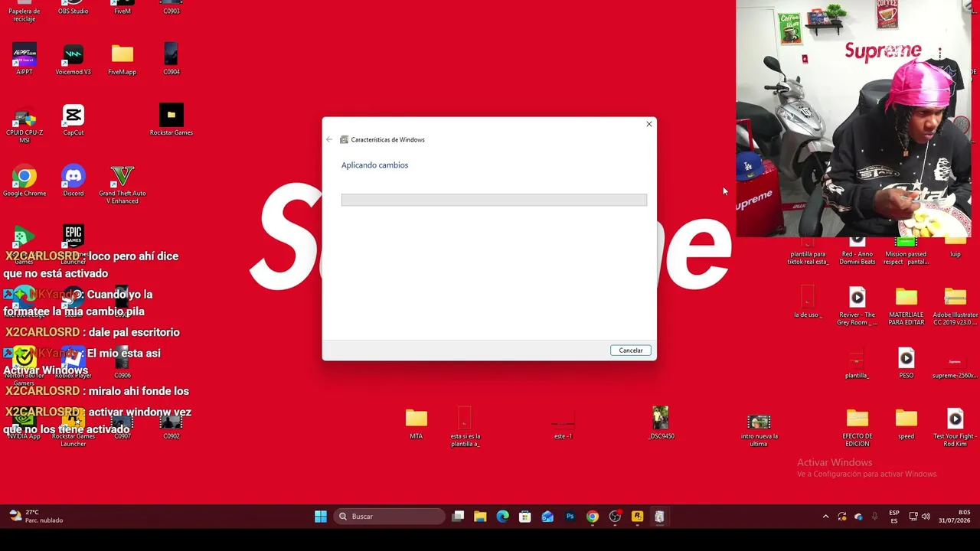The width and height of the screenshot is (980, 551).
Task: Select Reviver - The Grey Room file
Action: 857,307
